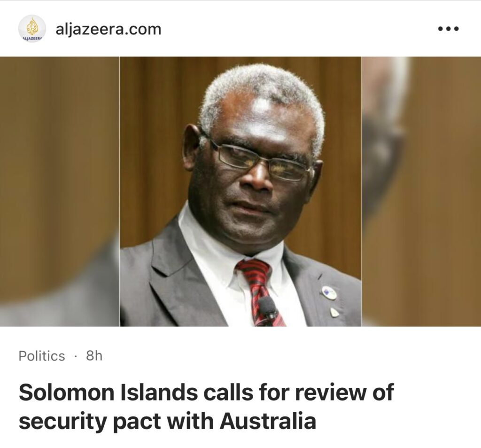Tap the man's face in the photo
This screenshot has height=448, width=481.
[x=255, y=172]
